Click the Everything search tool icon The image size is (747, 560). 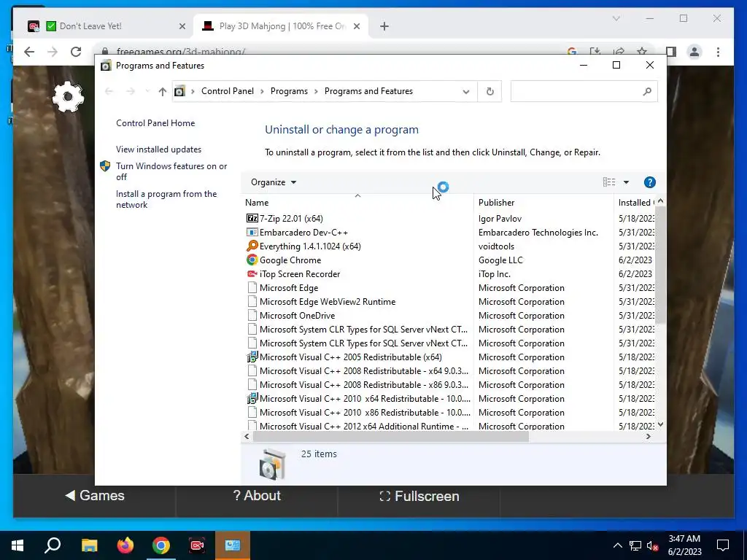252,246
